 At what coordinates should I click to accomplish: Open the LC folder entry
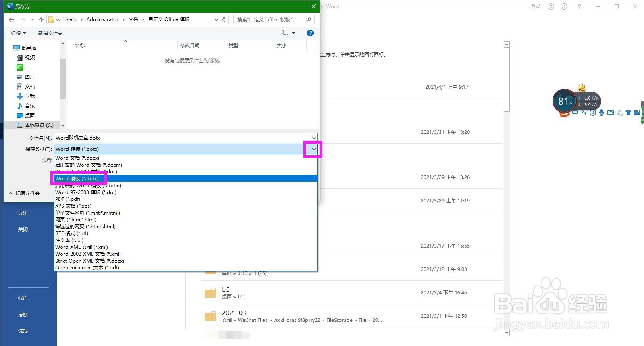(x=351, y=292)
